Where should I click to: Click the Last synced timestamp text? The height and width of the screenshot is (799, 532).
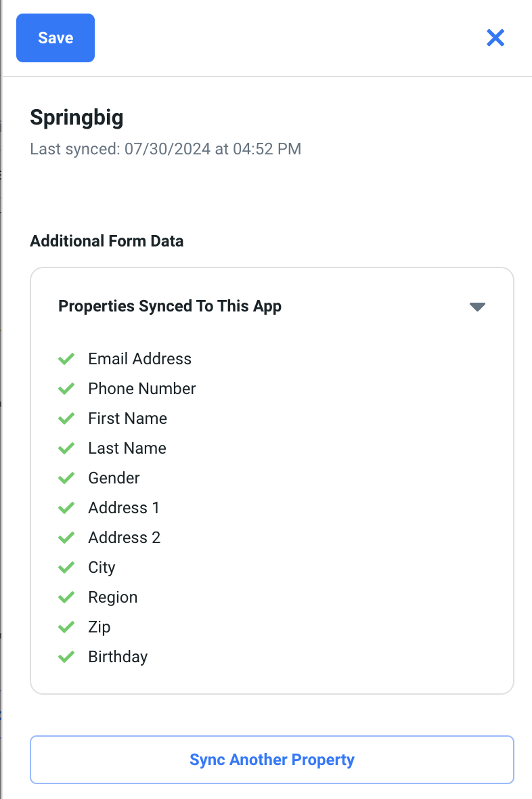[165, 149]
